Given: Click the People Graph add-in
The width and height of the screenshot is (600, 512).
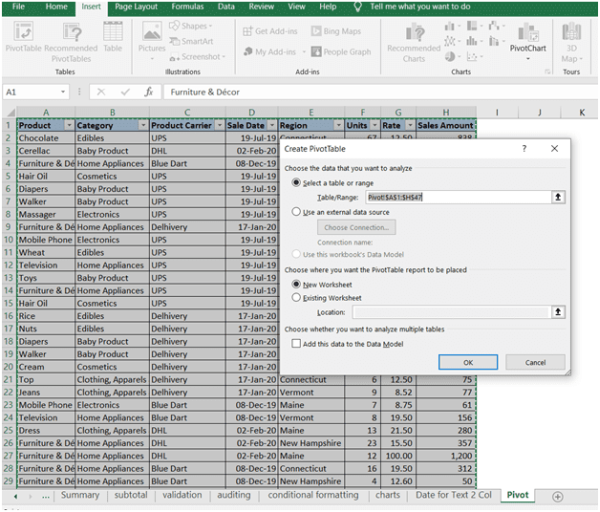Looking at the screenshot, I should pos(339,52).
